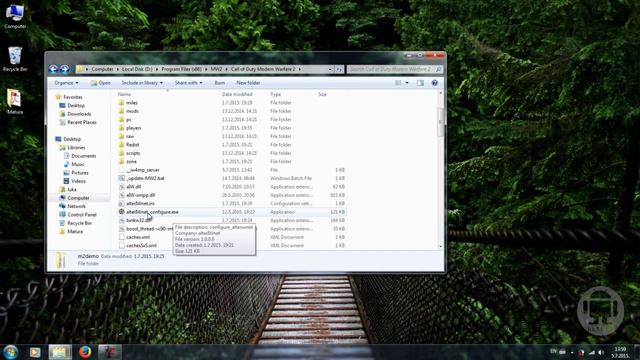640x360 pixels.
Task: Go forward with the Explorer Forward arrow
Action: [64, 69]
